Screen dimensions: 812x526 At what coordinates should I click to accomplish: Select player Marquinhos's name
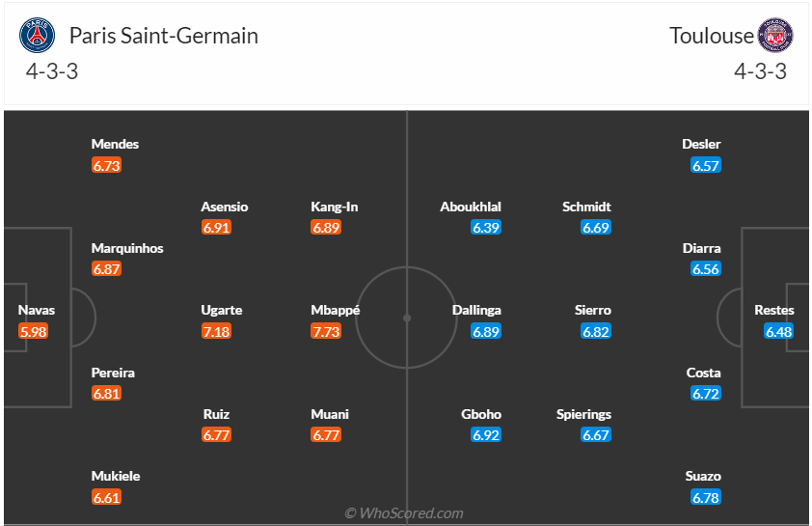127,248
